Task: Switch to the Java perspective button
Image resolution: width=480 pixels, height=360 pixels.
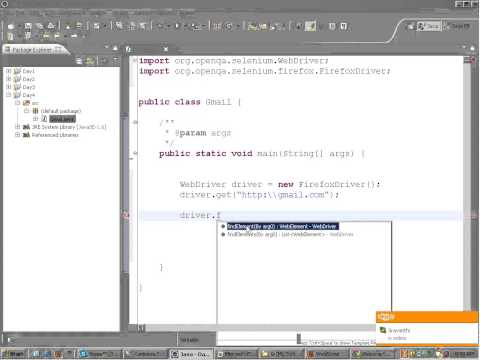Action: click(429, 26)
